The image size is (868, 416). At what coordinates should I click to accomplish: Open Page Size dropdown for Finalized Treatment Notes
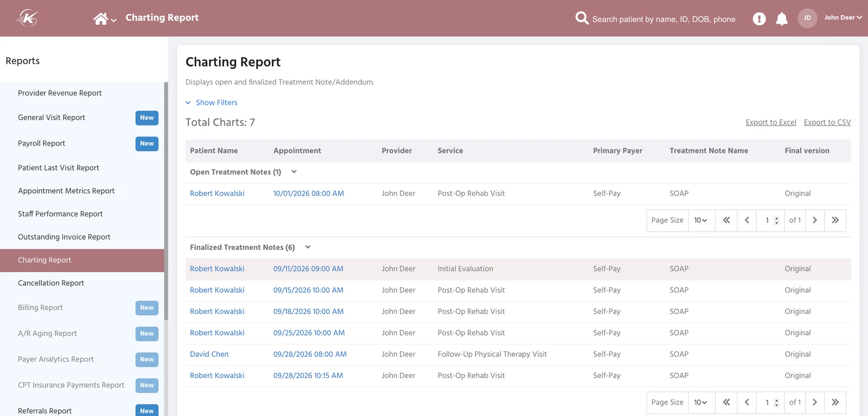tap(701, 402)
